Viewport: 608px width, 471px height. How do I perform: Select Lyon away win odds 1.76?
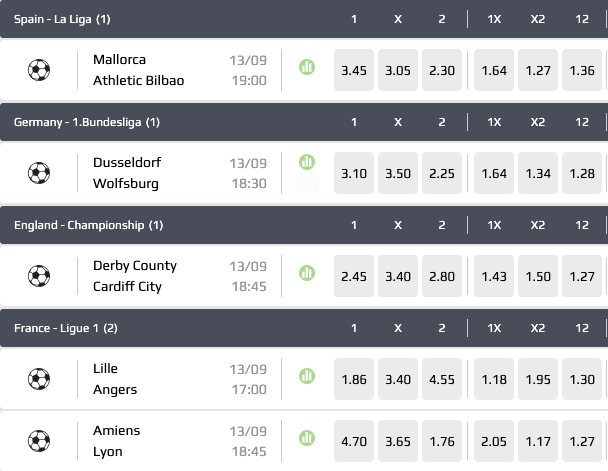tap(442, 441)
